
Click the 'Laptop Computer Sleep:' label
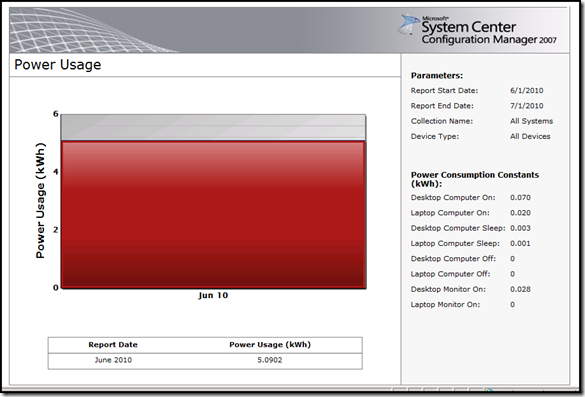pos(455,244)
